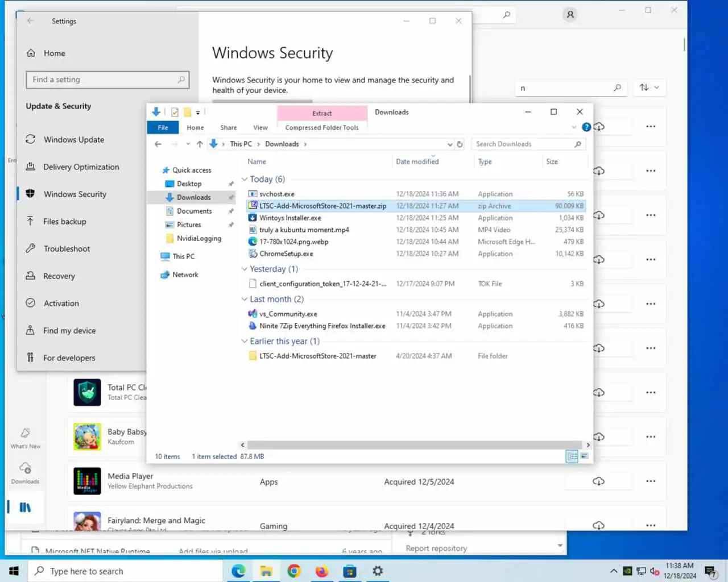The width and height of the screenshot is (728, 582).
Task: Open the Share ribbon tab
Action: point(229,127)
